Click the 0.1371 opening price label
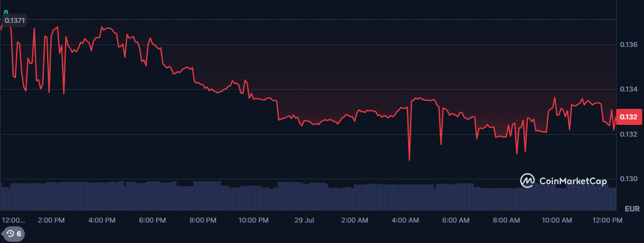The height and width of the screenshot is (243, 644). (14, 20)
